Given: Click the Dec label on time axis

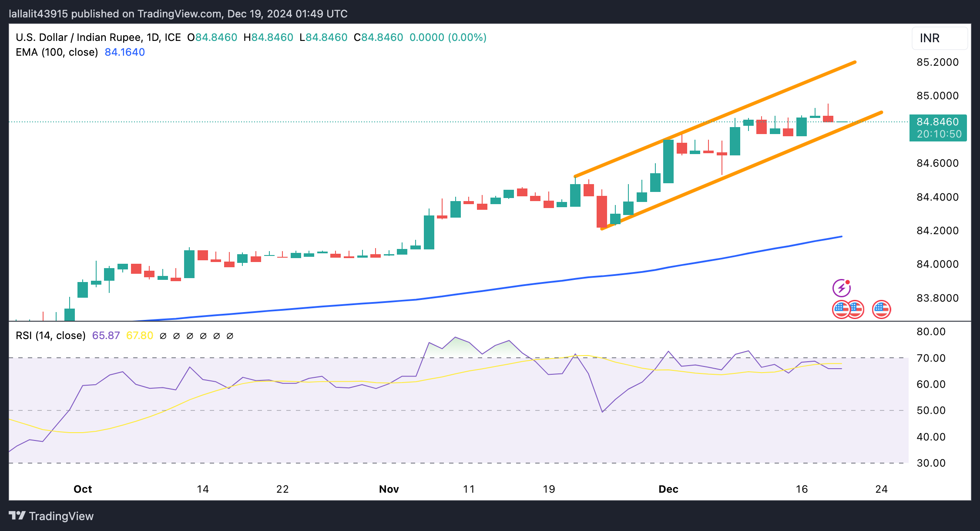Looking at the screenshot, I should tap(668, 489).
